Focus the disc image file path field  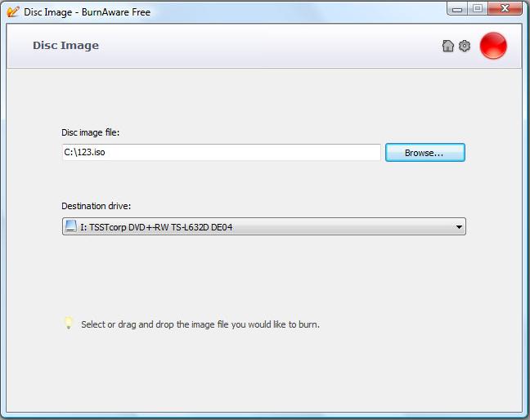pyautogui.click(x=222, y=152)
